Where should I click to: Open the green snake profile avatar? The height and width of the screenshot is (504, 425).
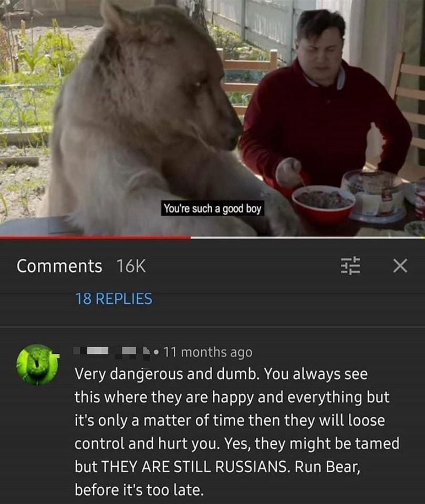tap(37, 364)
